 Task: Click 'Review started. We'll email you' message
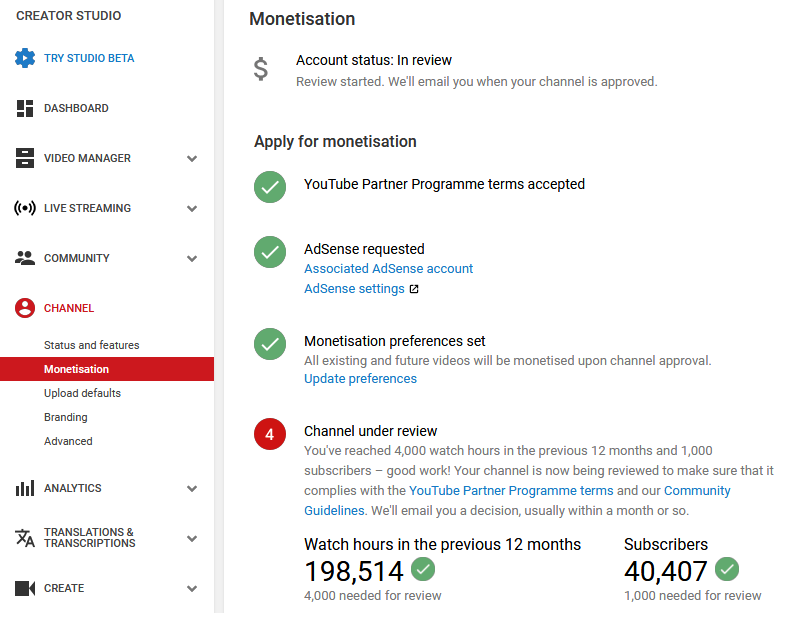pos(477,82)
